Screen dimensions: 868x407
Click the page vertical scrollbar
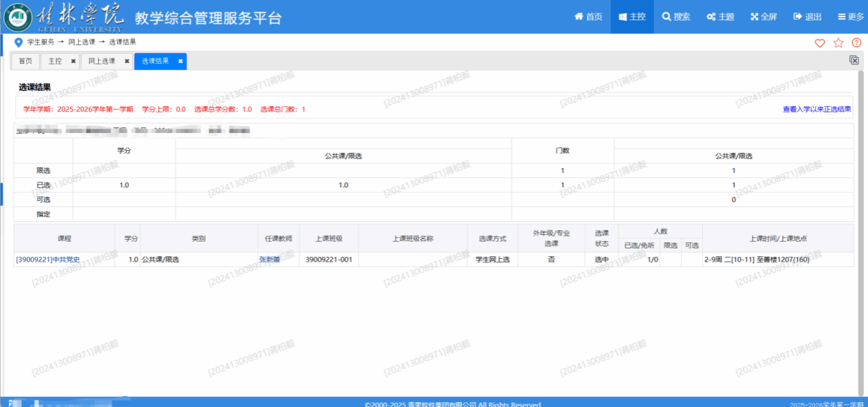coord(861,226)
